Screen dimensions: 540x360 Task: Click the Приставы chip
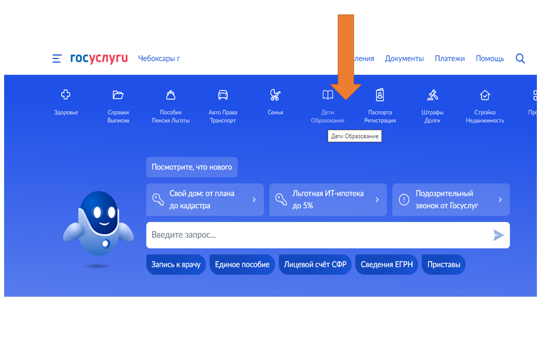tap(444, 265)
